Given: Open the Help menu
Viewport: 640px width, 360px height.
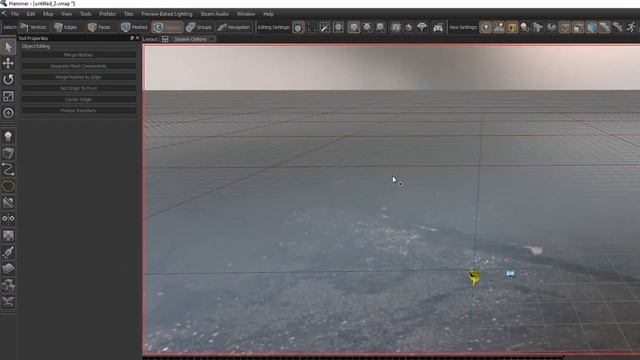Looking at the screenshot, I should coord(268,14).
